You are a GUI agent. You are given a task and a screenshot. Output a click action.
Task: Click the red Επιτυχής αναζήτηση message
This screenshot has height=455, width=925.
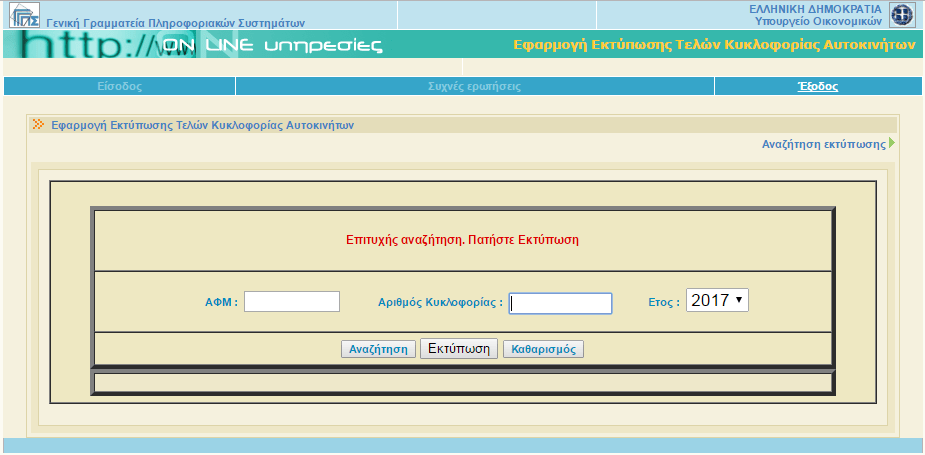(x=462, y=240)
